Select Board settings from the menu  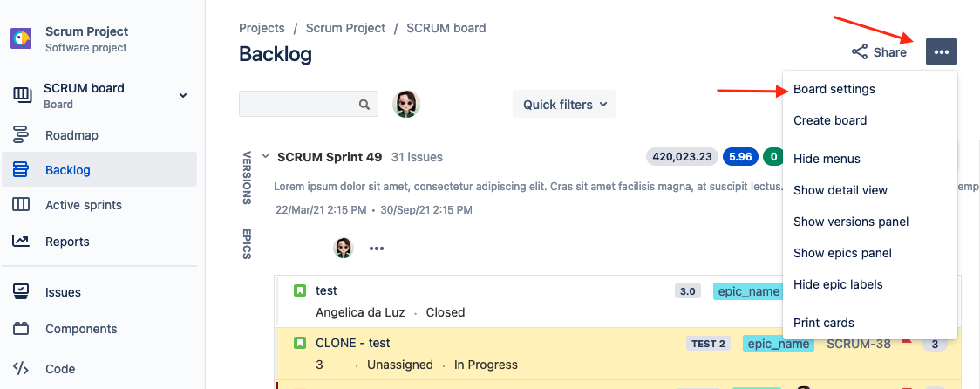(834, 89)
